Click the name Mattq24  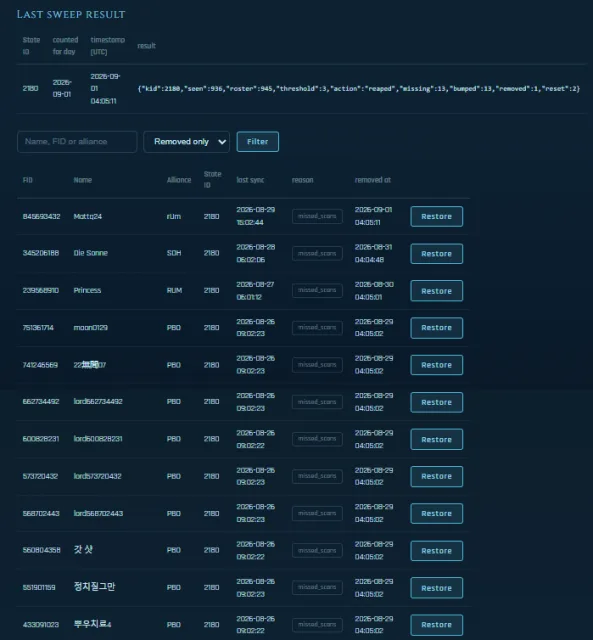pos(87,216)
